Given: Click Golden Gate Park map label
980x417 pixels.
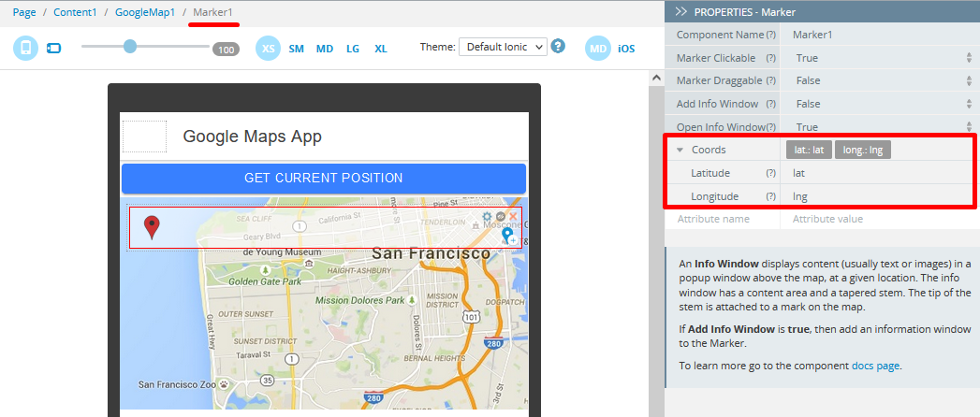Looking at the screenshot, I should click(265, 281).
